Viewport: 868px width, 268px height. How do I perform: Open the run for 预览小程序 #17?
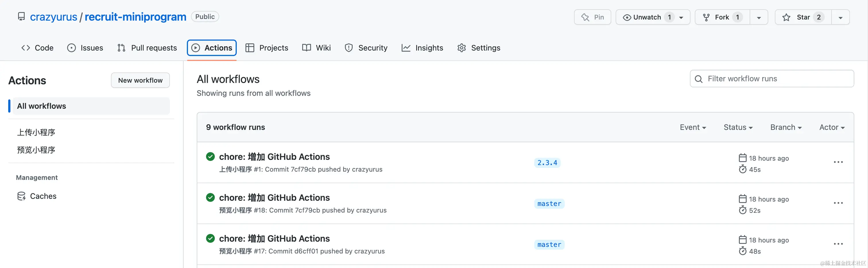point(274,238)
